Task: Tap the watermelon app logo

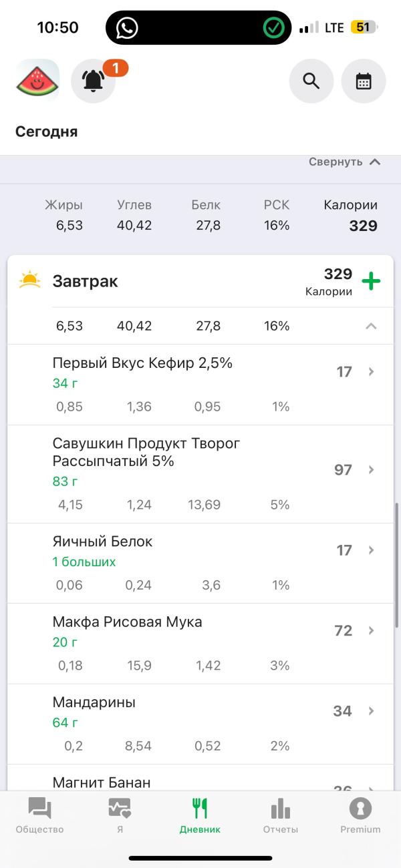Action: (x=37, y=81)
